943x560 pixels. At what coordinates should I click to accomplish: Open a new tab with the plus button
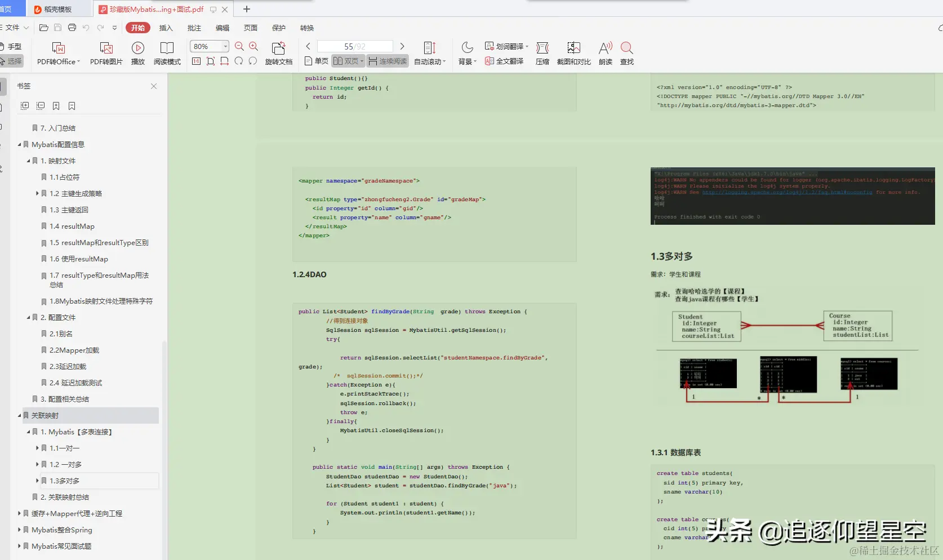247,9
